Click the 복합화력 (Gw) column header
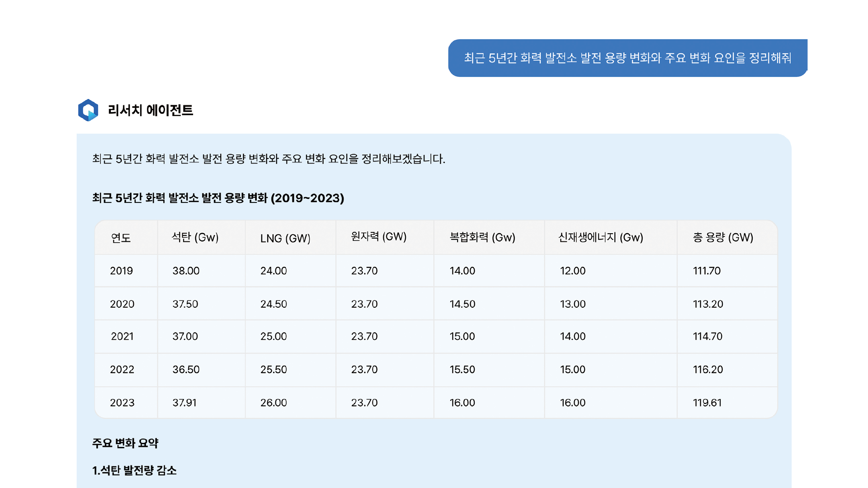 pyautogui.click(x=482, y=237)
